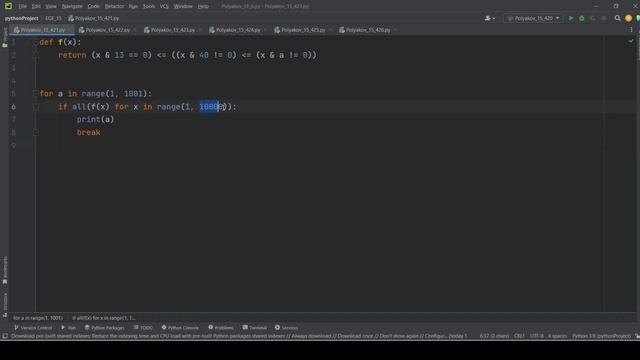Click the pre-built shared indexes notification message
The width and height of the screenshot is (640, 360).
click(239, 336)
